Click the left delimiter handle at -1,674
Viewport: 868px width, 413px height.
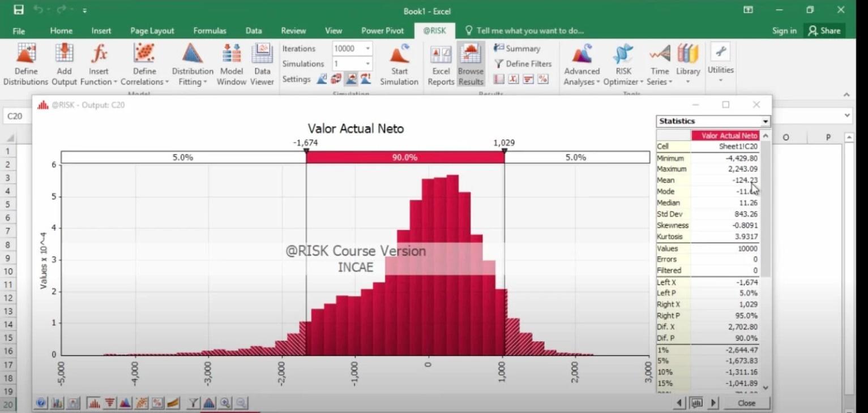(306, 151)
